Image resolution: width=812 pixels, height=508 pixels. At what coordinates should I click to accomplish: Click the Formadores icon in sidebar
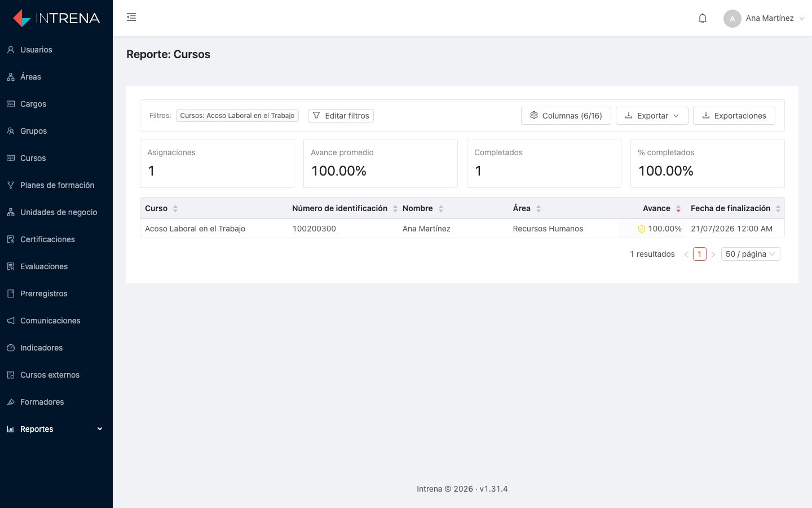click(11, 402)
